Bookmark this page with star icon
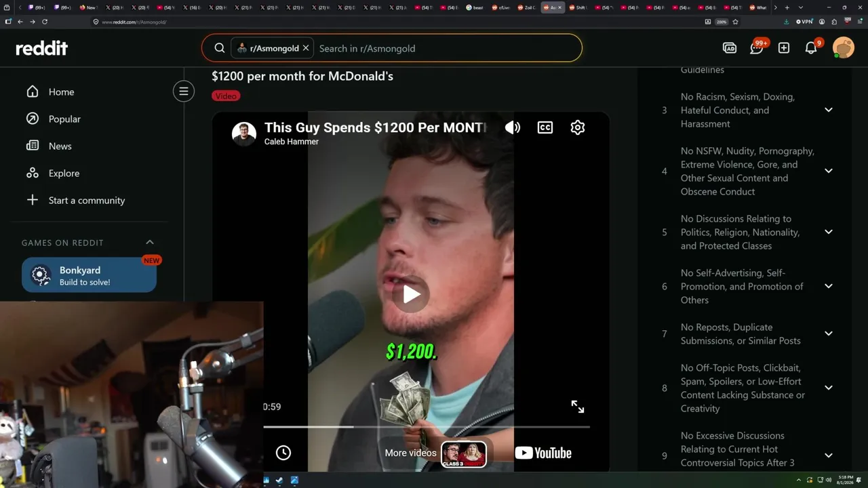 tap(735, 22)
